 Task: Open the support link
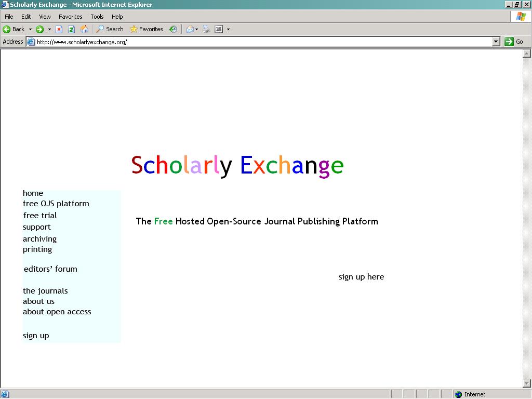point(37,227)
